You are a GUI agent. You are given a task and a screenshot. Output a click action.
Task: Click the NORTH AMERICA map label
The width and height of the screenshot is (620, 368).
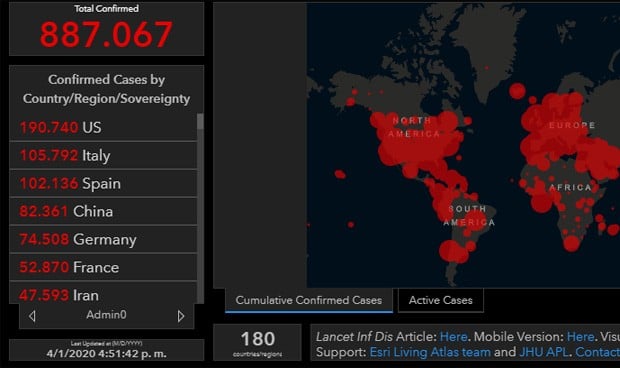[414, 127]
